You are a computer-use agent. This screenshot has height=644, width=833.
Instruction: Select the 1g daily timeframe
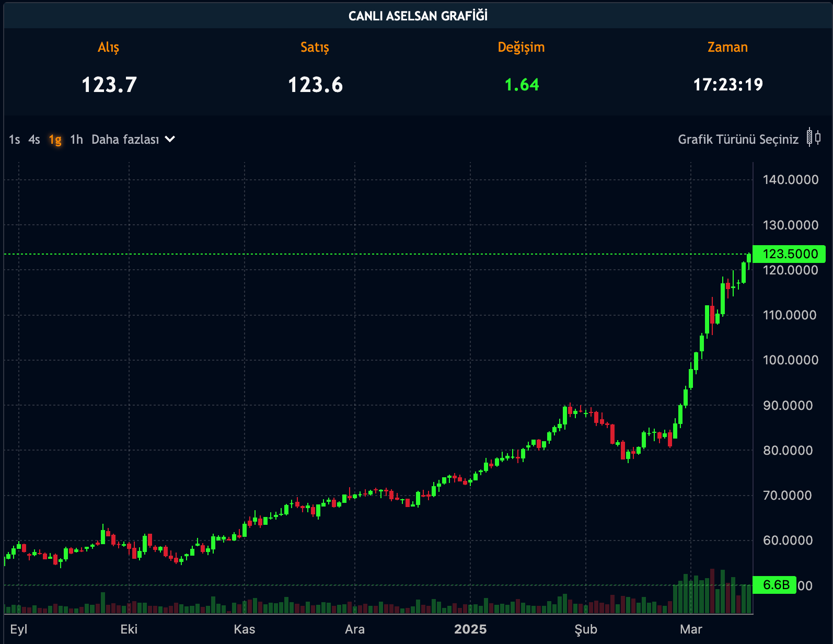(55, 140)
